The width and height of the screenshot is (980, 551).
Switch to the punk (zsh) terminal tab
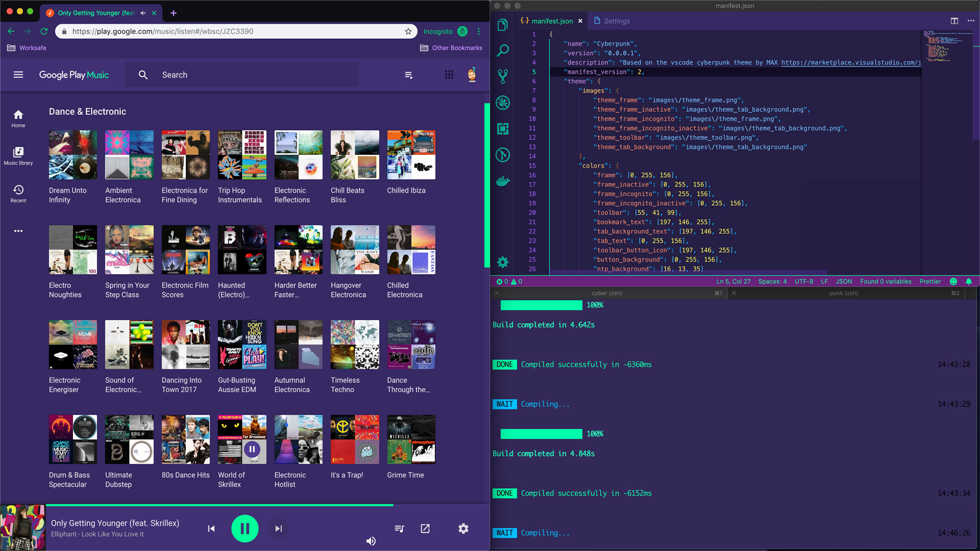tap(843, 293)
